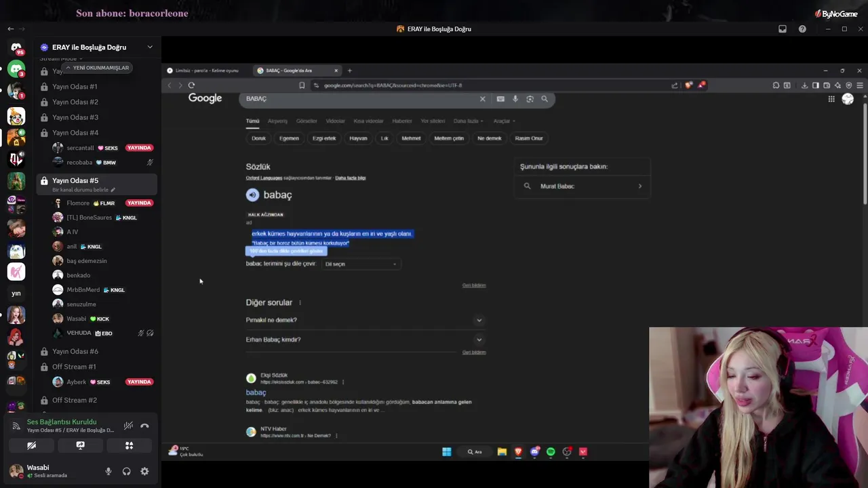868x488 pixels.
Task: Open related search Murat Babac
Action: [x=583, y=186]
